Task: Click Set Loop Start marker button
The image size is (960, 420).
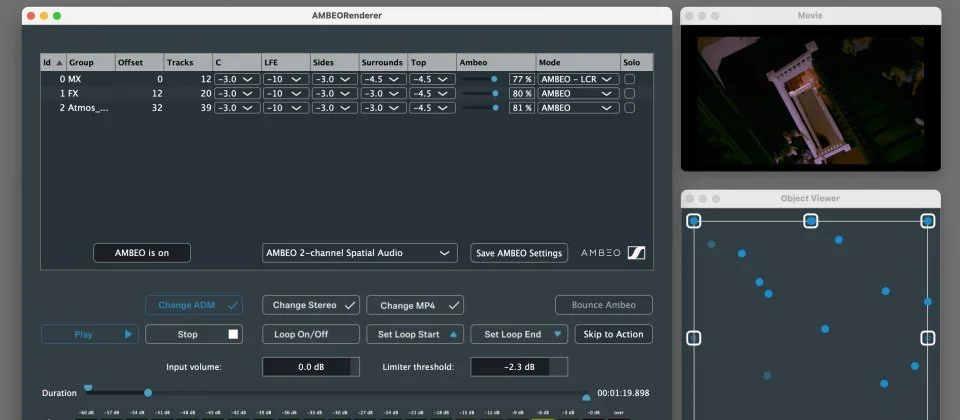Action: (415, 334)
